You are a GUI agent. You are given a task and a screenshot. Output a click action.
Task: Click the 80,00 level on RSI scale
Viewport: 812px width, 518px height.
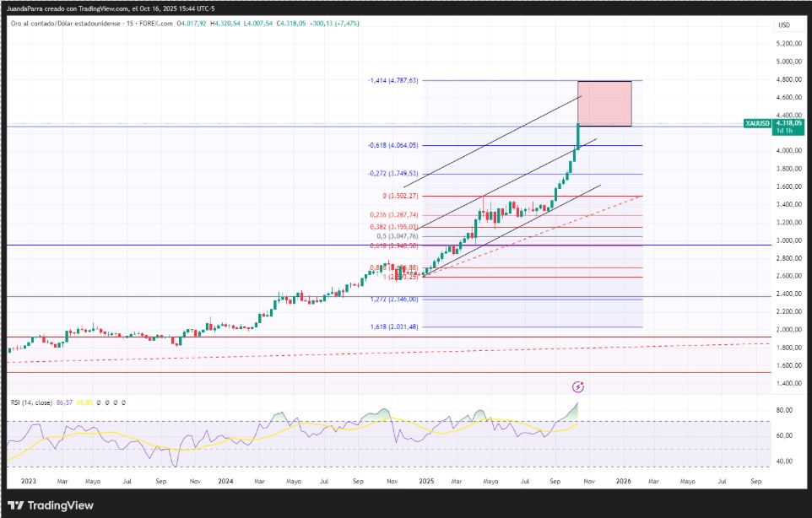point(786,411)
